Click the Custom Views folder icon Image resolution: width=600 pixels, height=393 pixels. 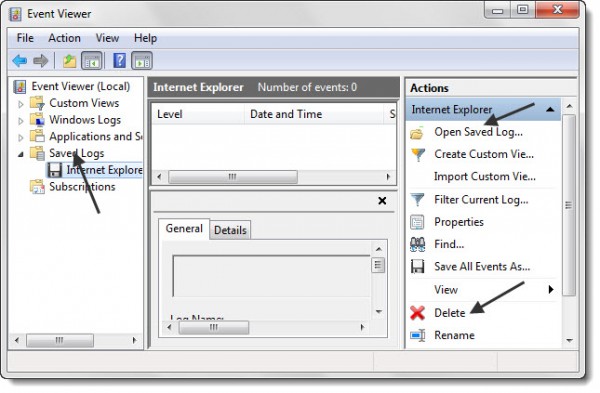38,103
